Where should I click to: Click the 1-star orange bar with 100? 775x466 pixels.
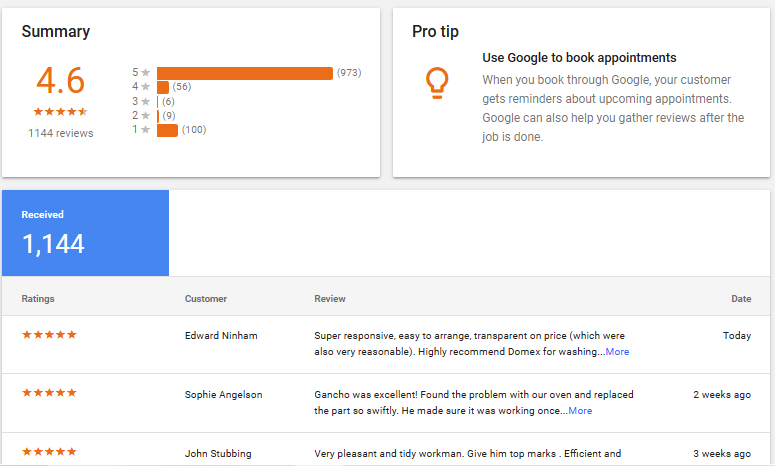(x=167, y=130)
